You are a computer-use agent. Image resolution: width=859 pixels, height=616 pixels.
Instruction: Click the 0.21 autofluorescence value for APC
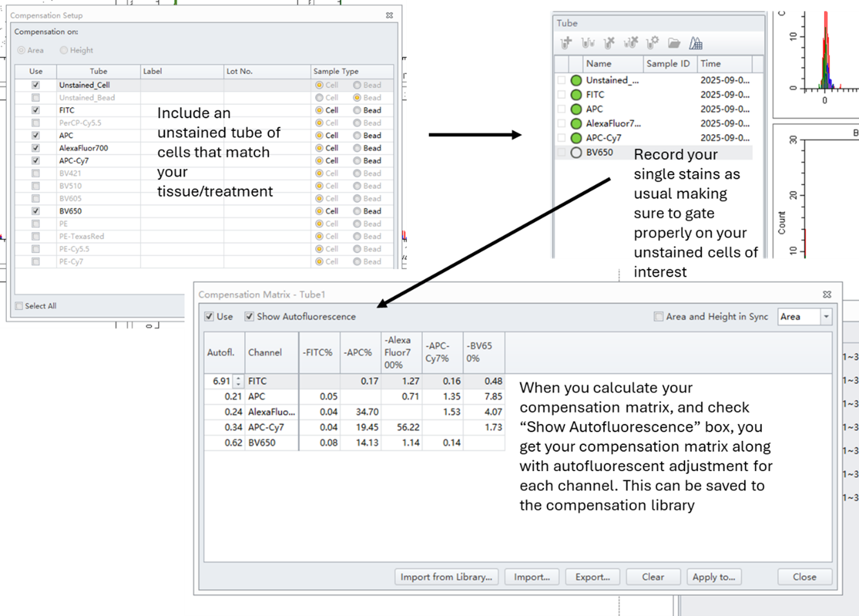(224, 396)
